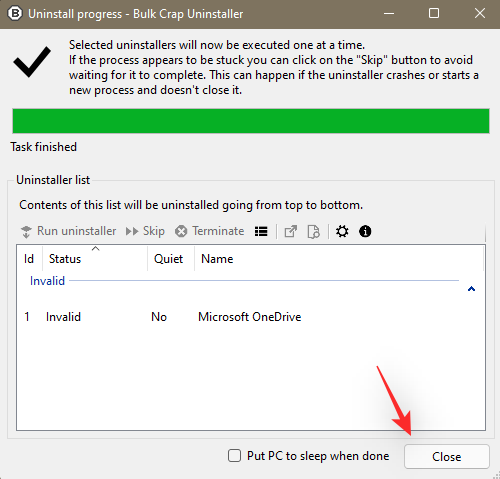
Task: Click the No value in Quiet column
Action: tap(159, 317)
